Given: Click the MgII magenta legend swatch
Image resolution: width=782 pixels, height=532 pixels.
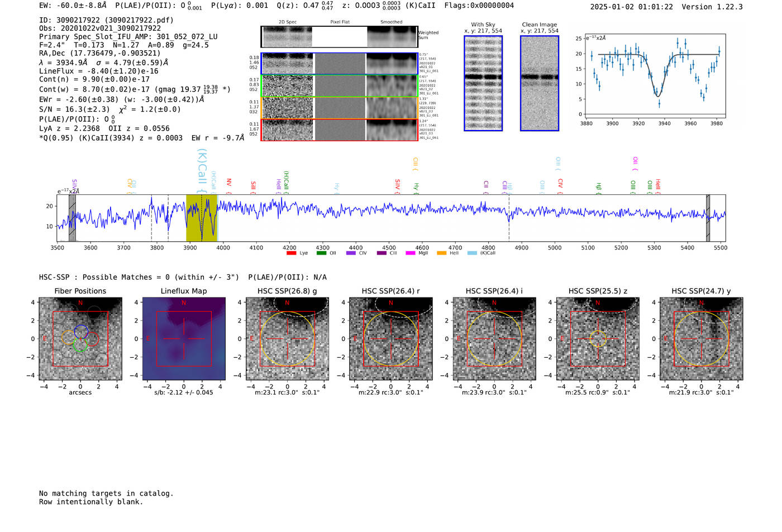Looking at the screenshot, I should click(x=411, y=253).
